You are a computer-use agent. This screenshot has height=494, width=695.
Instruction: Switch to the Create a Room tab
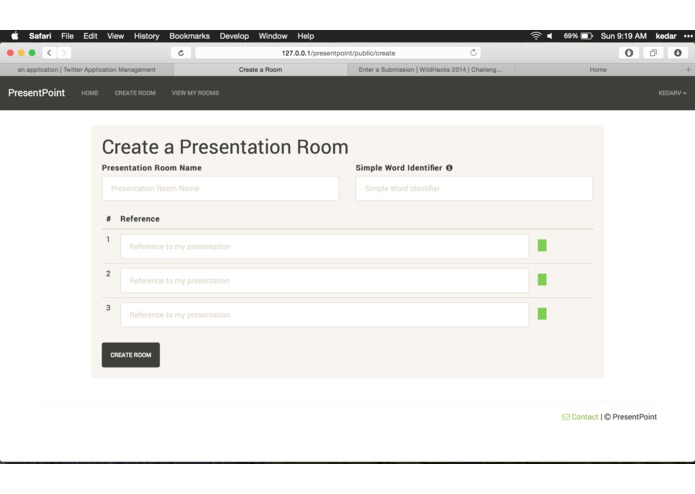(x=260, y=70)
